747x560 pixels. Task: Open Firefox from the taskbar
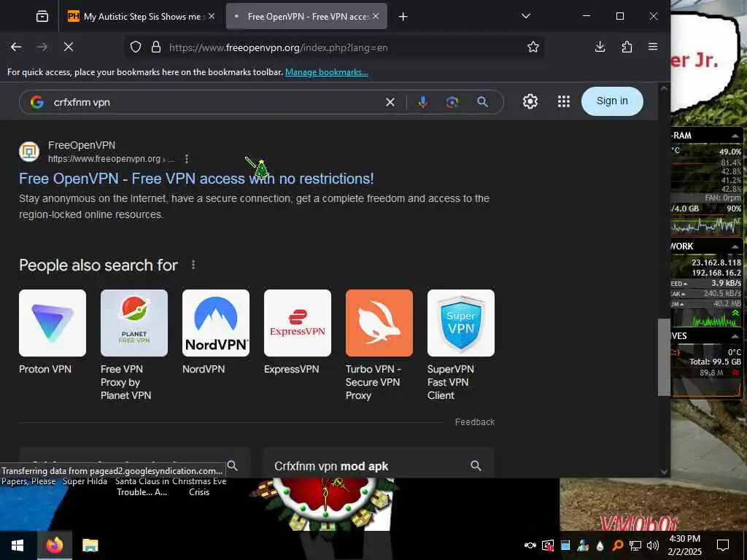tap(54, 545)
